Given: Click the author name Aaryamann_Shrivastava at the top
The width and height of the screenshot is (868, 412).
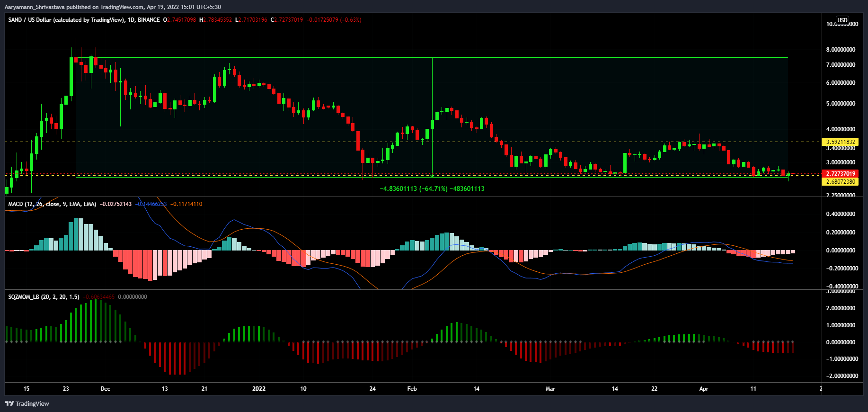Looking at the screenshot, I should [x=34, y=7].
